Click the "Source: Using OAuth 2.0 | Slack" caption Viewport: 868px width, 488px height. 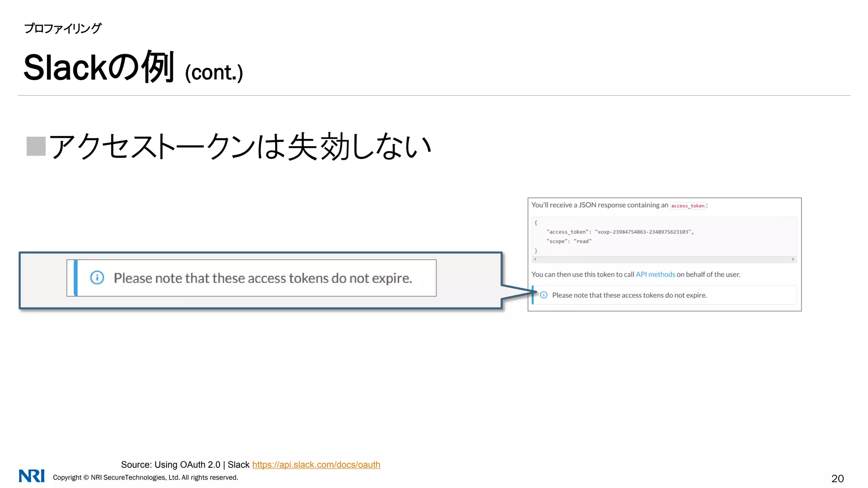(x=185, y=465)
